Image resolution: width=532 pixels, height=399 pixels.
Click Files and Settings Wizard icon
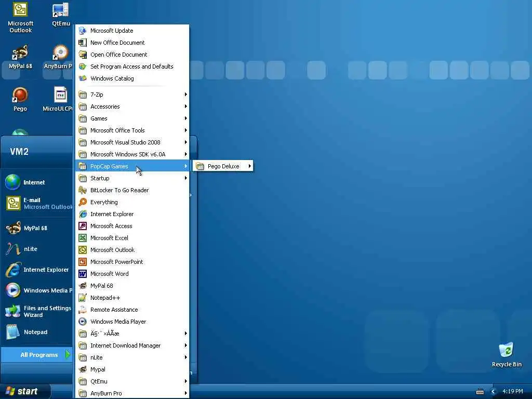click(13, 311)
